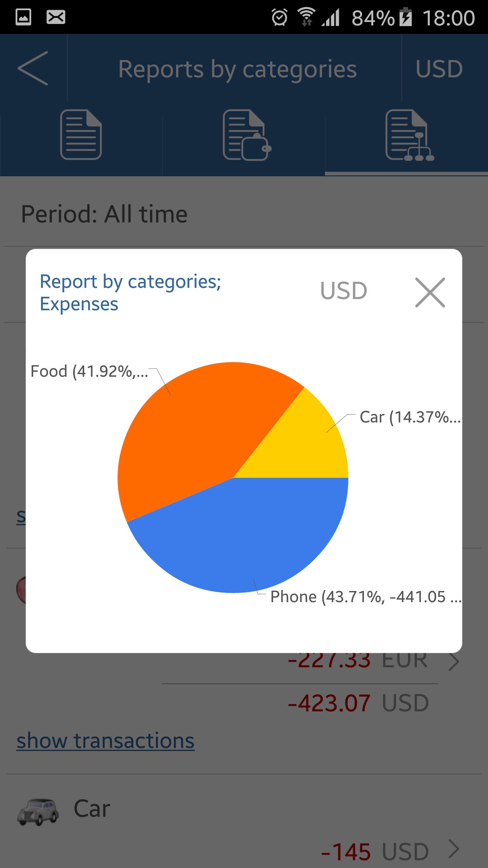Open the Car category car icon

click(38, 811)
